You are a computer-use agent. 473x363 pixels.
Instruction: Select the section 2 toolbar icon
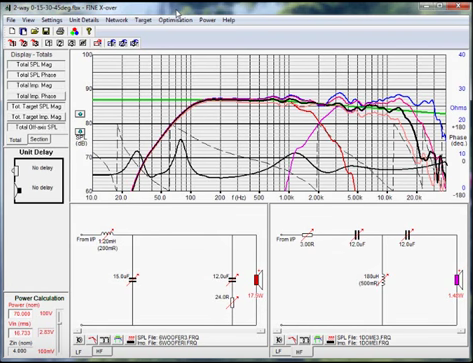(60, 43)
